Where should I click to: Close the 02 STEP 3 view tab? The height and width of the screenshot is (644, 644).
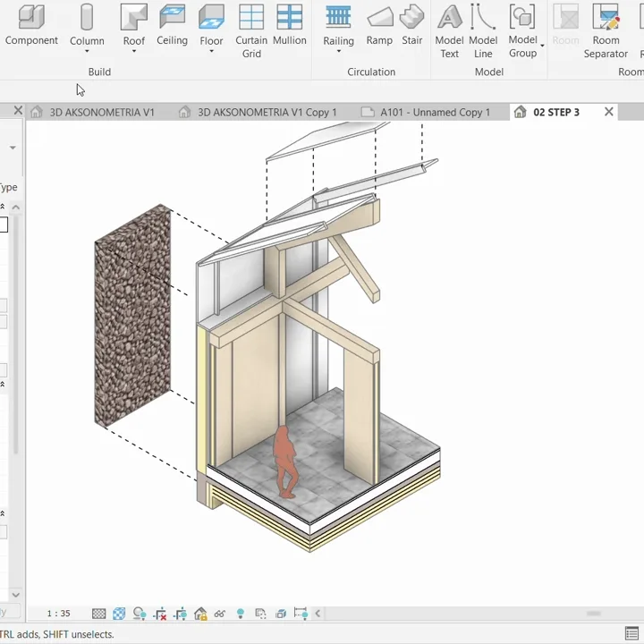(609, 112)
